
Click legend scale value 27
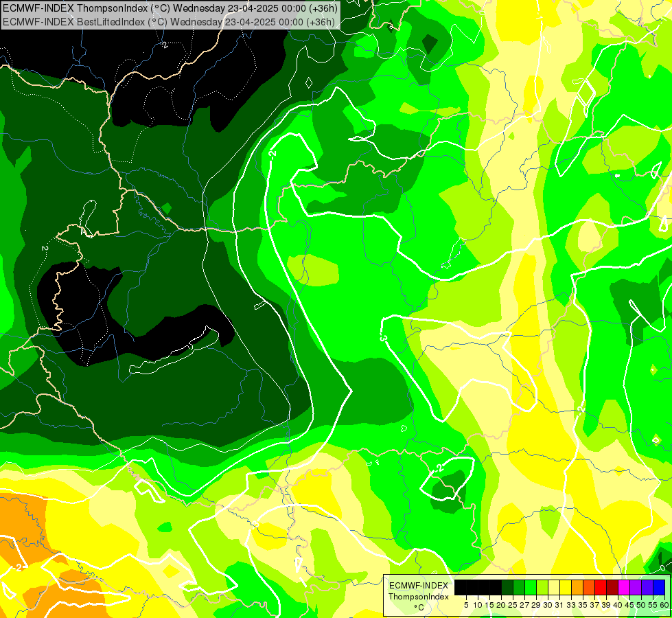[524, 605]
